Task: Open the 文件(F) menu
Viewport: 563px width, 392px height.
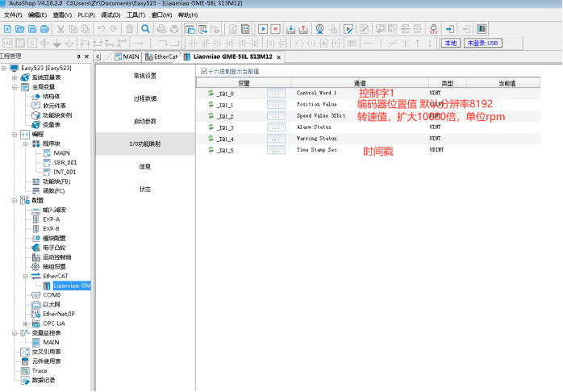Action: [13, 15]
